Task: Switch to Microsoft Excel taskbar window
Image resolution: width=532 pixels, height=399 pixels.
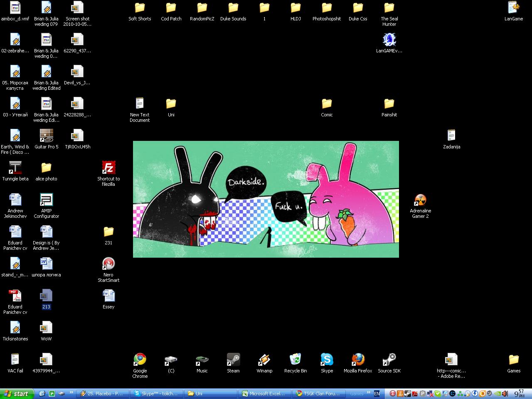Action: (x=264, y=394)
